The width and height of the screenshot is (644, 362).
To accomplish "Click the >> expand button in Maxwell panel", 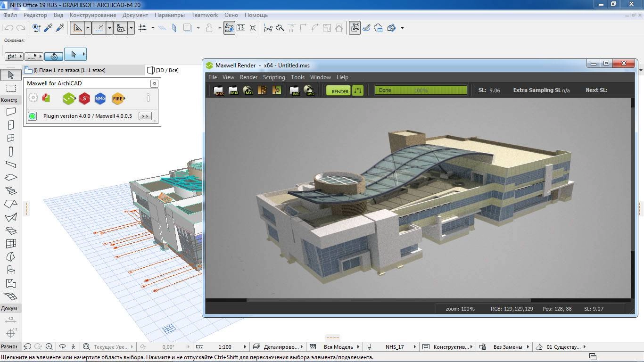I will coord(145,116).
